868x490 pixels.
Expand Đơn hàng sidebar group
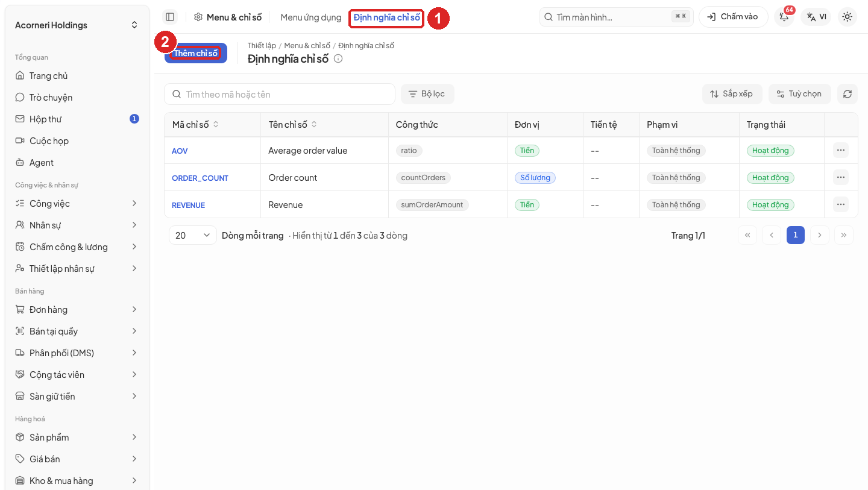pyautogui.click(x=77, y=310)
